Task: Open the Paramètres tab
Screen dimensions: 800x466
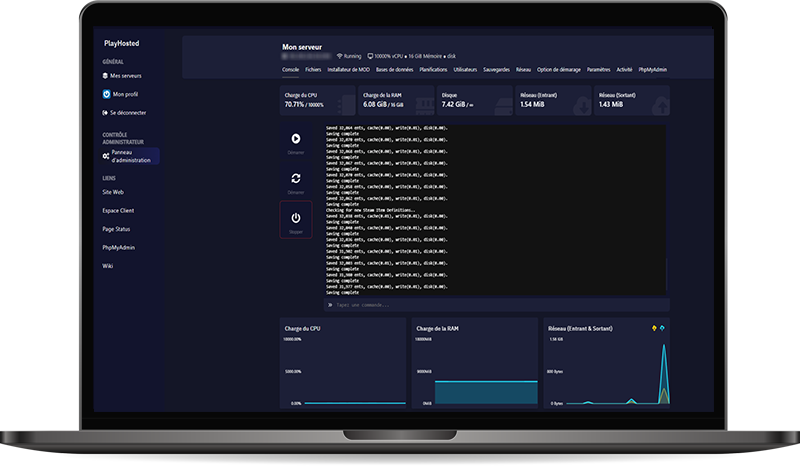Action: point(598,70)
